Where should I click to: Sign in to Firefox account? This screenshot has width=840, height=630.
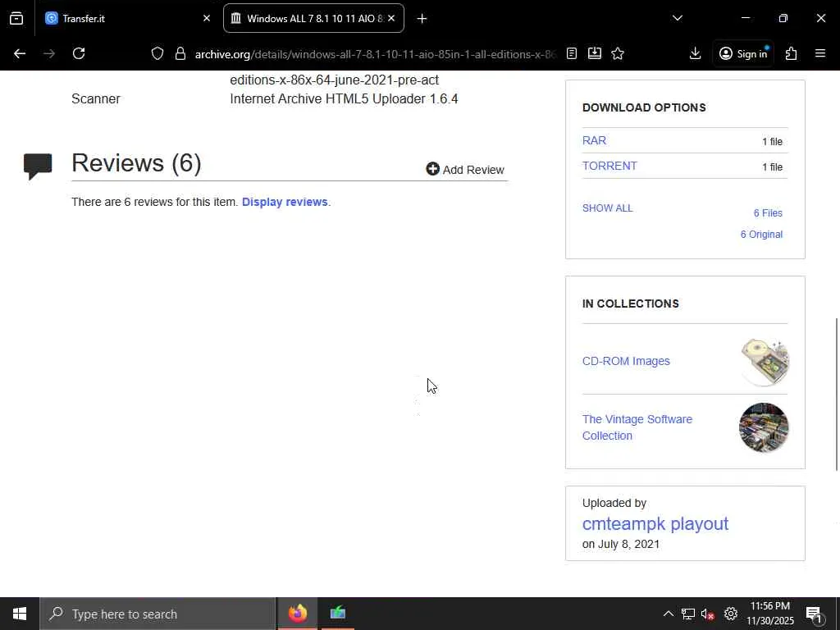743,53
